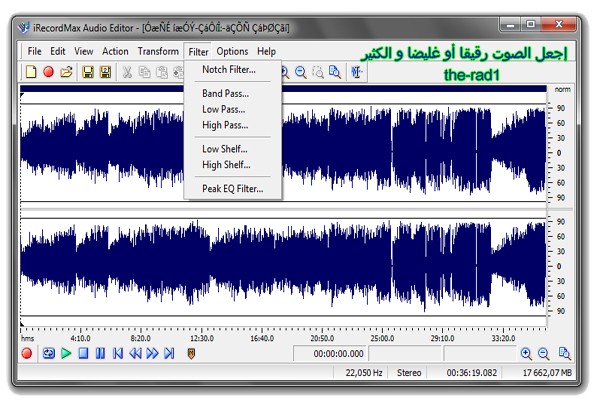Viewport: 600px width, 400px height.
Task: Click the Save floppy disk icon
Action: click(x=88, y=72)
